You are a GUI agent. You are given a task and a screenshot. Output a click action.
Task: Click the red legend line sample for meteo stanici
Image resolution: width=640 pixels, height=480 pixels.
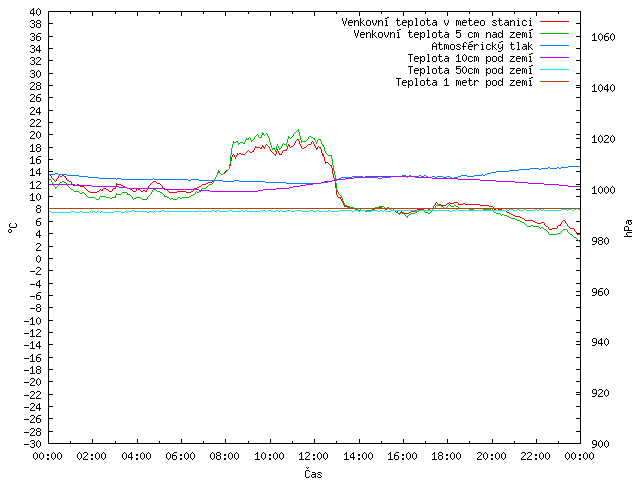pos(554,22)
